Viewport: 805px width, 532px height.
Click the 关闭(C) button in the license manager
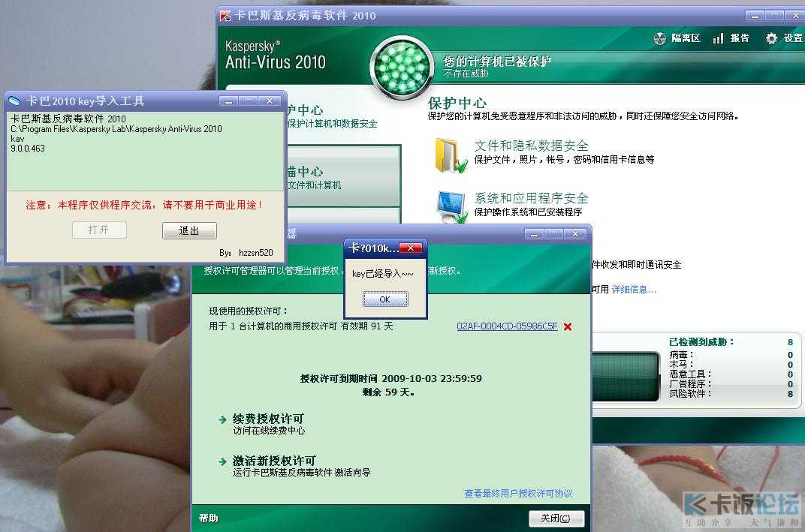(556, 518)
